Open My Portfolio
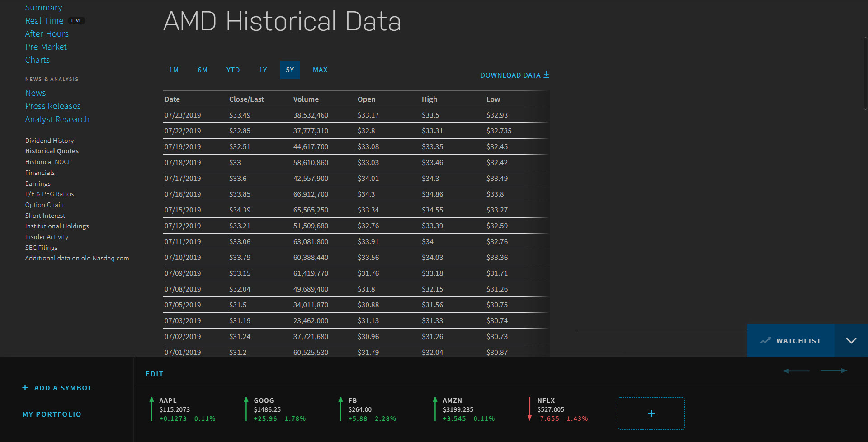Image resolution: width=868 pixels, height=442 pixels. click(52, 414)
